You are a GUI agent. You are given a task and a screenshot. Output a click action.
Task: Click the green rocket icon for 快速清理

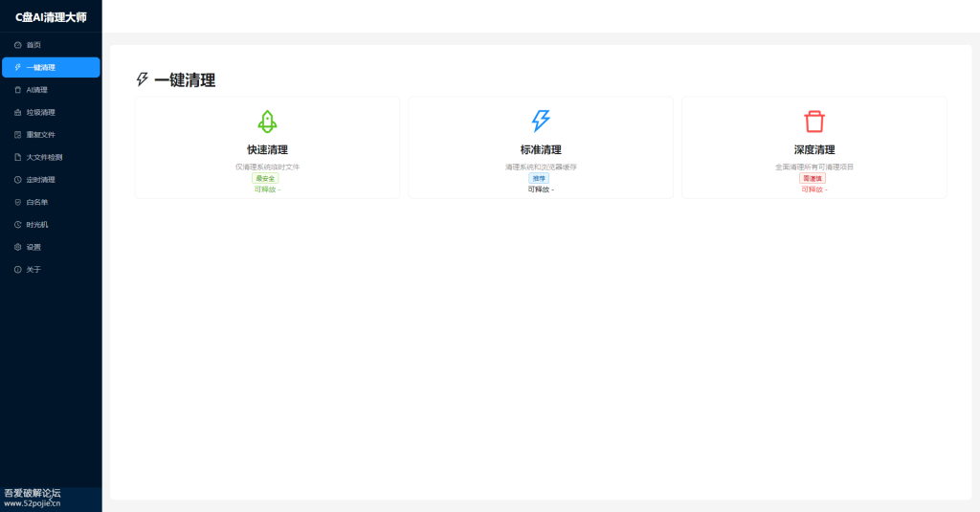[x=267, y=122]
